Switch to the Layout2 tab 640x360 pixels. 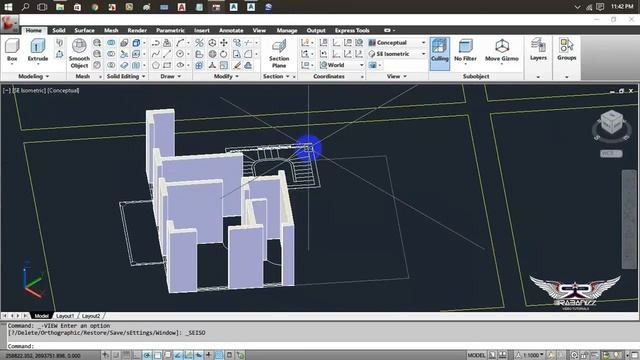(91, 316)
